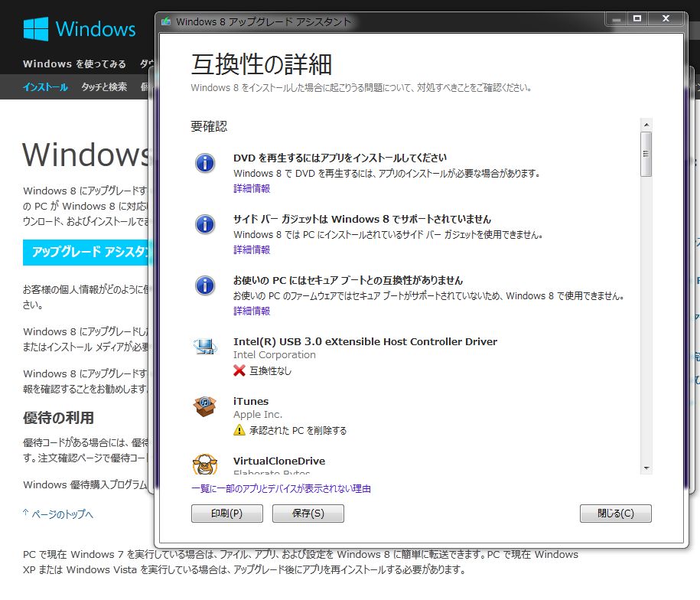Image resolution: width=700 pixels, height=600 pixels.
Task: Click the 優待の利用 heading on webpage
Action: pos(58,418)
